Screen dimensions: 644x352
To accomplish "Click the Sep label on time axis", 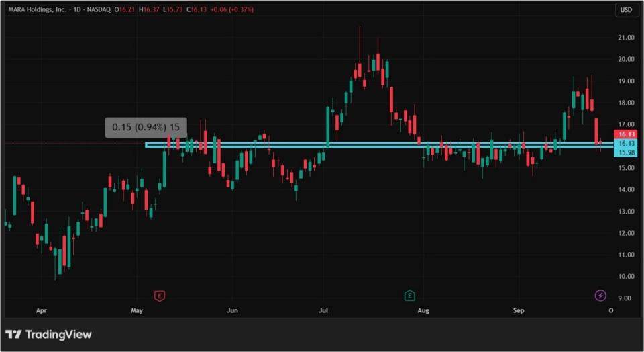I will point(519,311).
